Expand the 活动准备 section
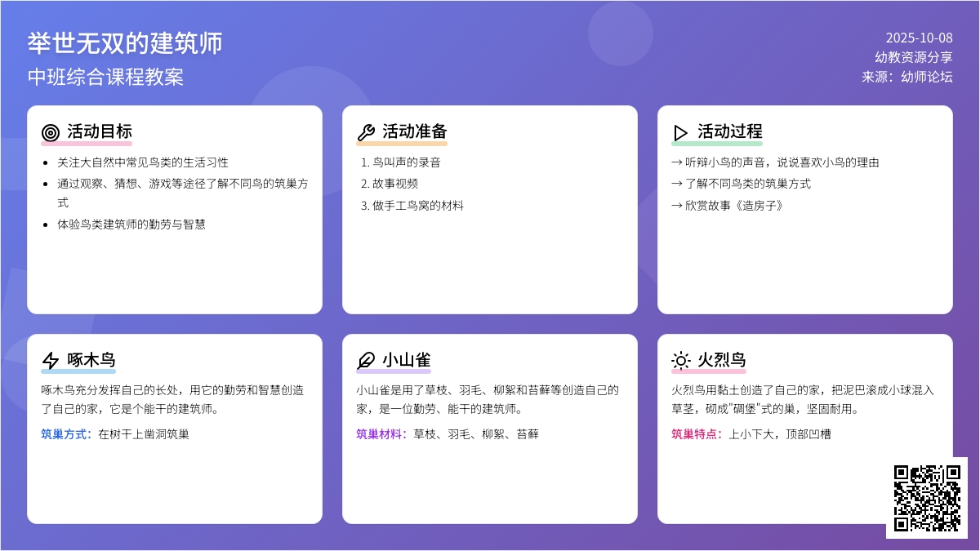The image size is (980, 551). pyautogui.click(x=490, y=208)
